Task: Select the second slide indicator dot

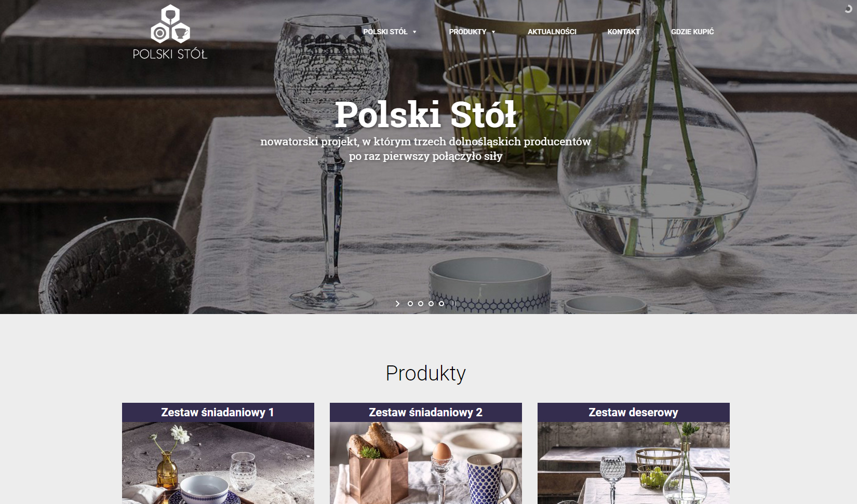Action: coord(421,304)
